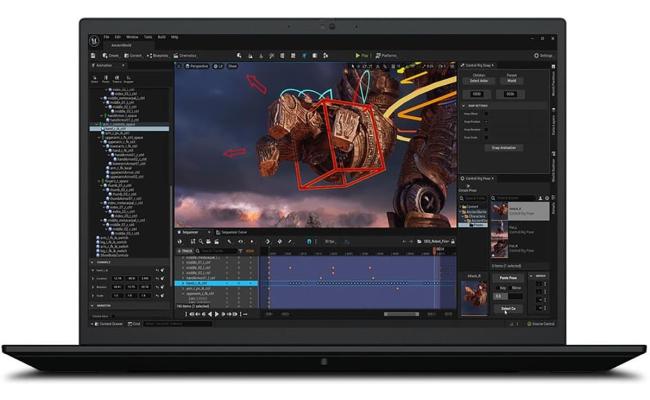Click the Sequencer play forward button
The image size is (650, 400).
click(216, 315)
